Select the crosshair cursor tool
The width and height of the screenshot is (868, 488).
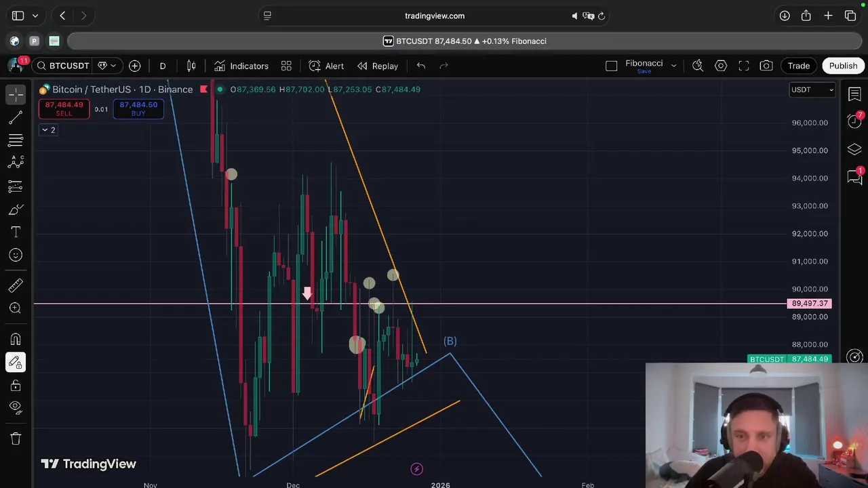pyautogui.click(x=16, y=94)
